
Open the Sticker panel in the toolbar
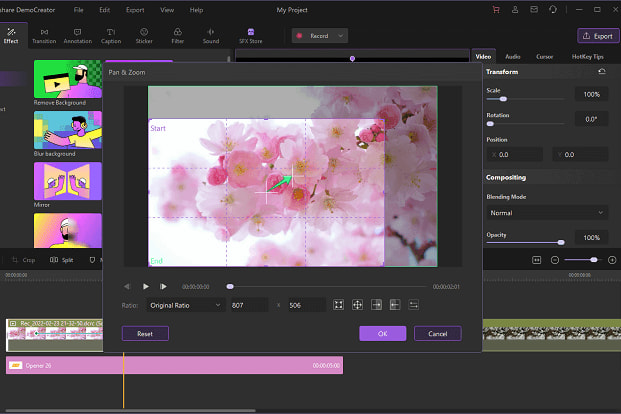click(144, 36)
